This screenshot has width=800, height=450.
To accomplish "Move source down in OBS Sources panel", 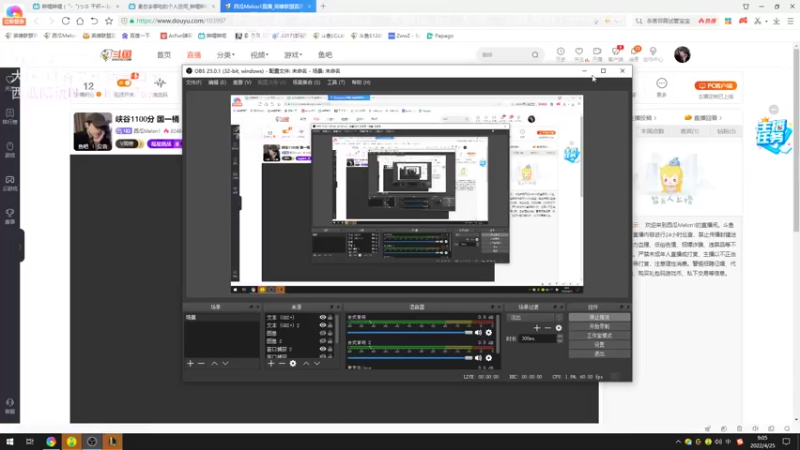I will [x=317, y=363].
